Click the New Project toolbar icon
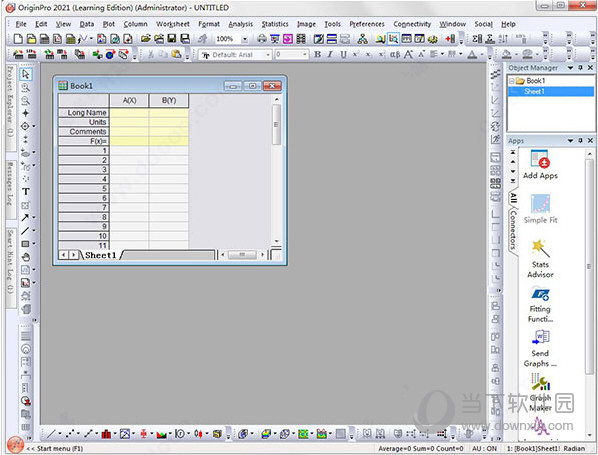Screen dimensions: 598x455 [x=18, y=39]
